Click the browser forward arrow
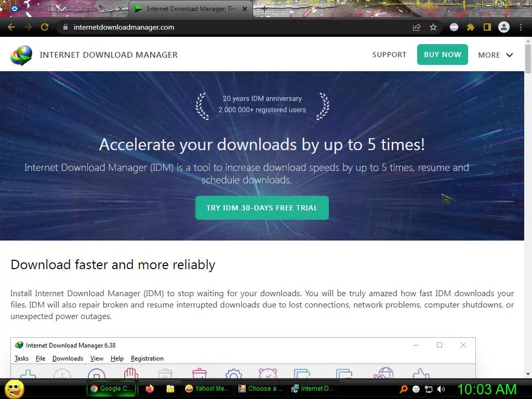 (28, 27)
